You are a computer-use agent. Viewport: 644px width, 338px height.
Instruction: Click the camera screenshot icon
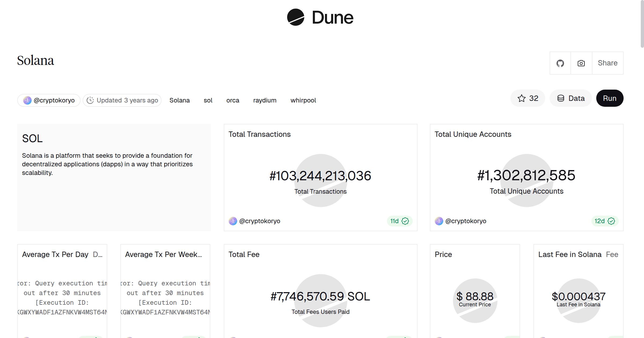tap(581, 63)
